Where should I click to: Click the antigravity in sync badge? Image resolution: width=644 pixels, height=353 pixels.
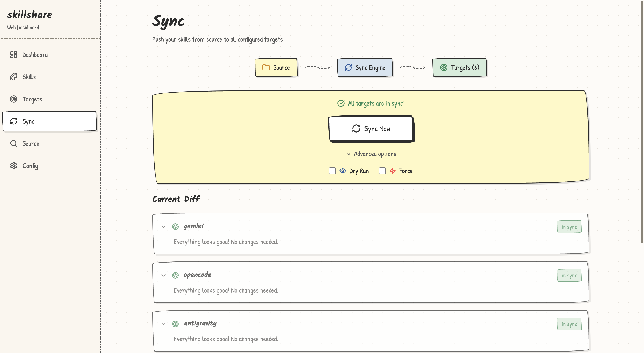569,324
